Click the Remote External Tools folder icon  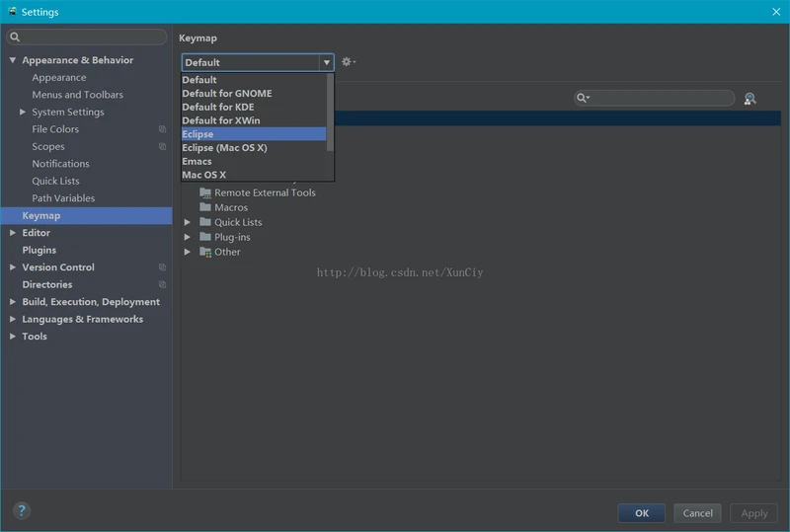tap(205, 192)
